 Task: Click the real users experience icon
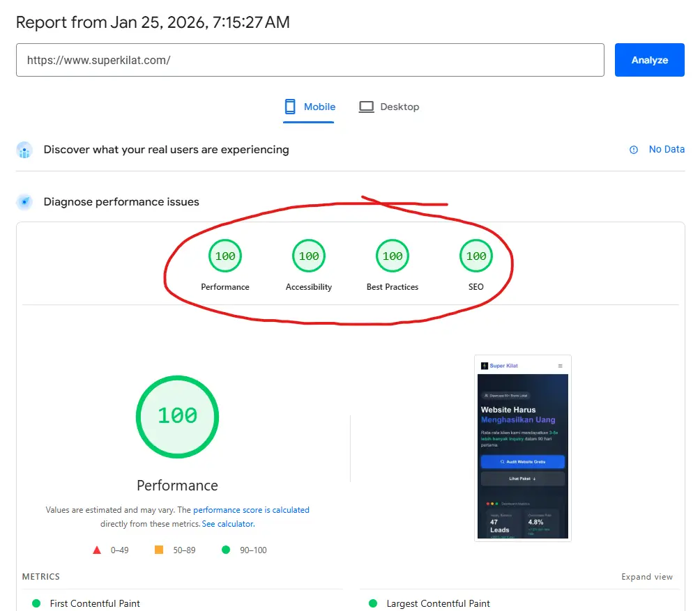coord(24,150)
